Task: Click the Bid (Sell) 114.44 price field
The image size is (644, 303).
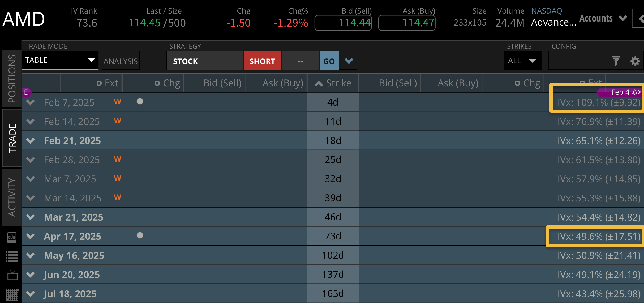Action: click(343, 23)
